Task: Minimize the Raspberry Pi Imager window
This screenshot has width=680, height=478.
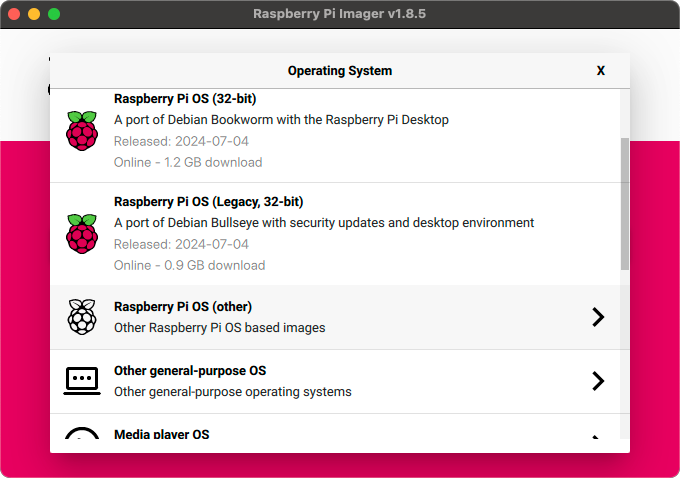Action: 34,15
